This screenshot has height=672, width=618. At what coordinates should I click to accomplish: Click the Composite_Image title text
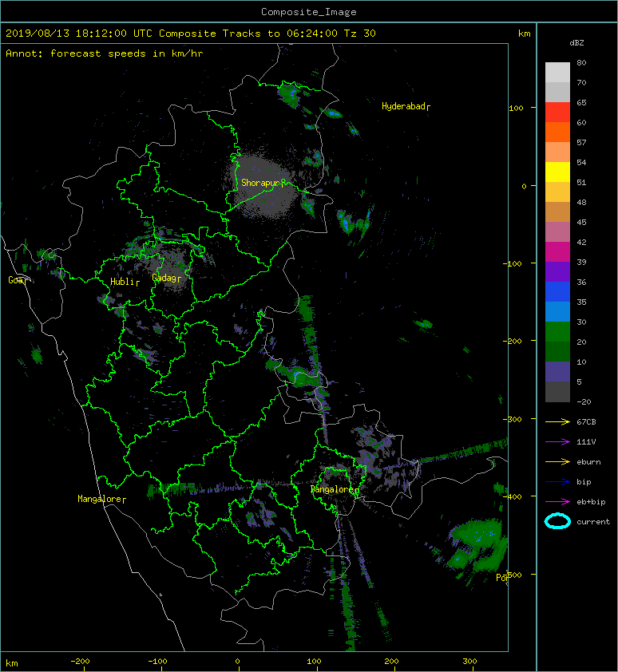coord(309,12)
